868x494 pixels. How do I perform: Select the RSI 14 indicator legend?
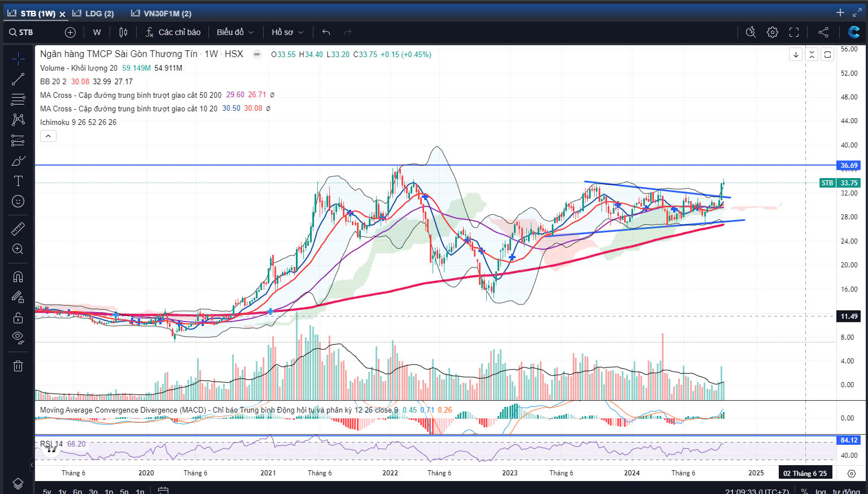pos(51,444)
